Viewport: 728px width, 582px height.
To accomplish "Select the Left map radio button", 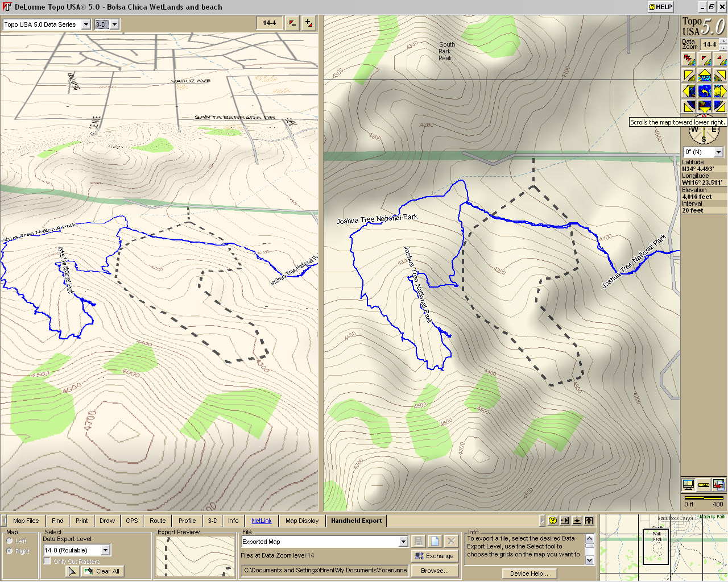I will tap(10, 541).
